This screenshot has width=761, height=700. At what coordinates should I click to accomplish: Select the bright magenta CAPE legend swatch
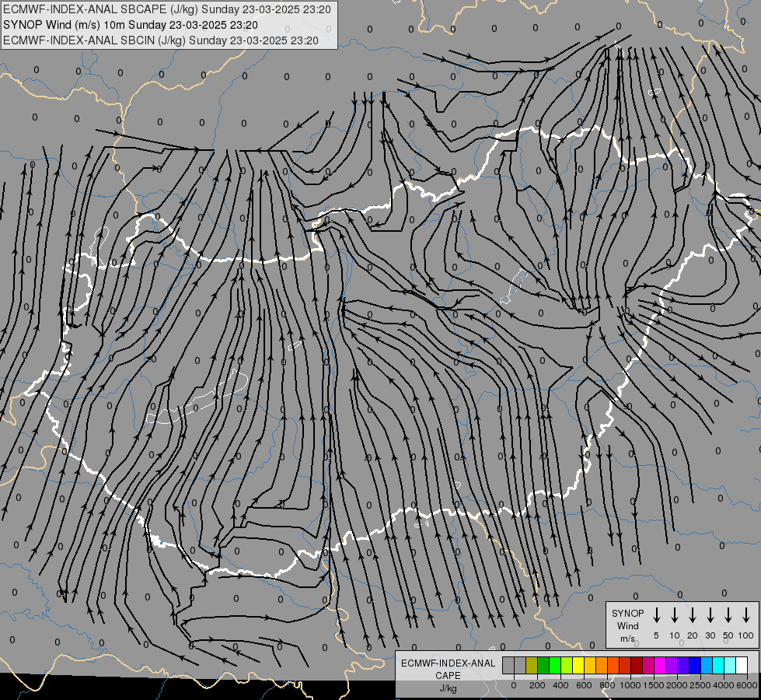(660, 665)
